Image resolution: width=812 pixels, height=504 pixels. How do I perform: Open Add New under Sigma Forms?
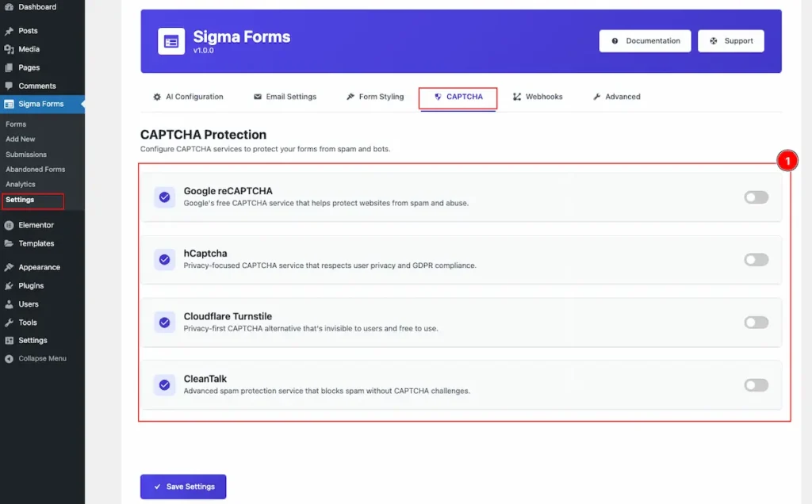pos(21,139)
